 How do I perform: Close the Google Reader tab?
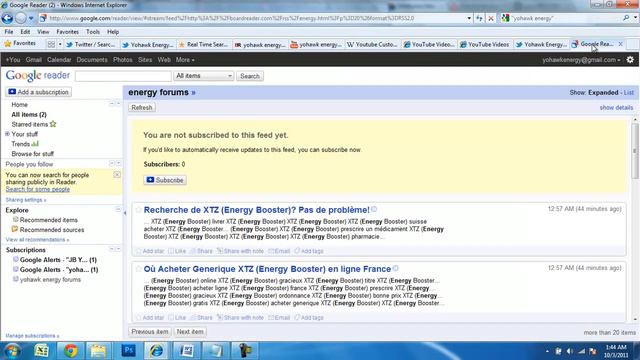pos(621,44)
